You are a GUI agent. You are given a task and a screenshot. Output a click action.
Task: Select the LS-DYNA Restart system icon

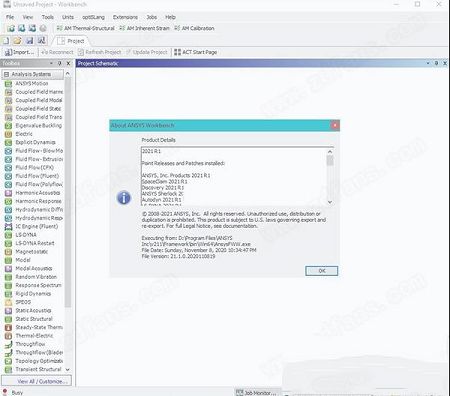(8, 243)
